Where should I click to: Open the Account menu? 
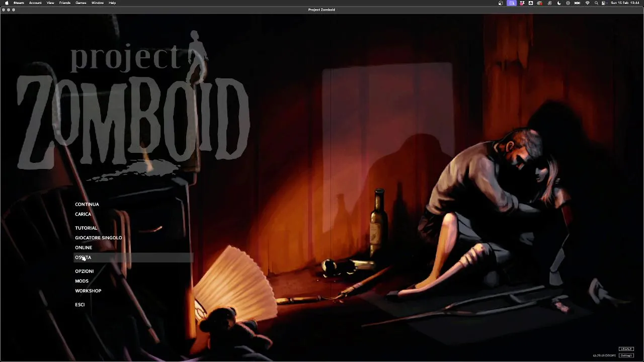coord(35,3)
